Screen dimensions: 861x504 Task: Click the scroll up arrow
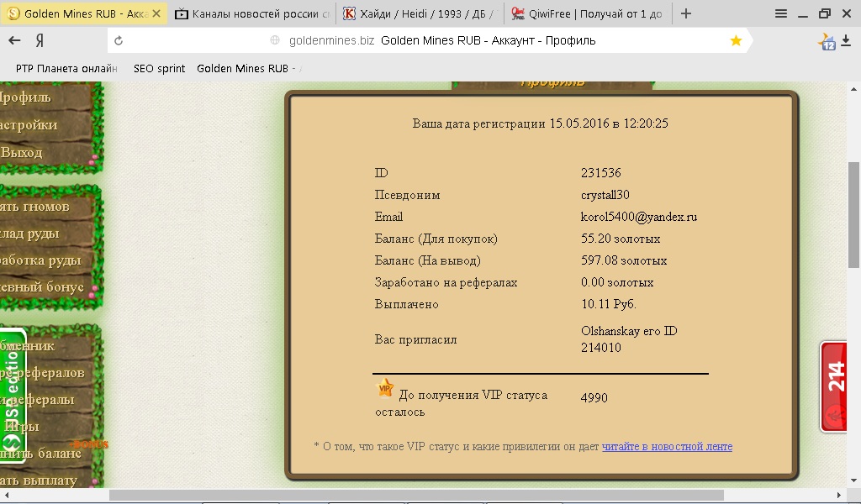coord(854,89)
